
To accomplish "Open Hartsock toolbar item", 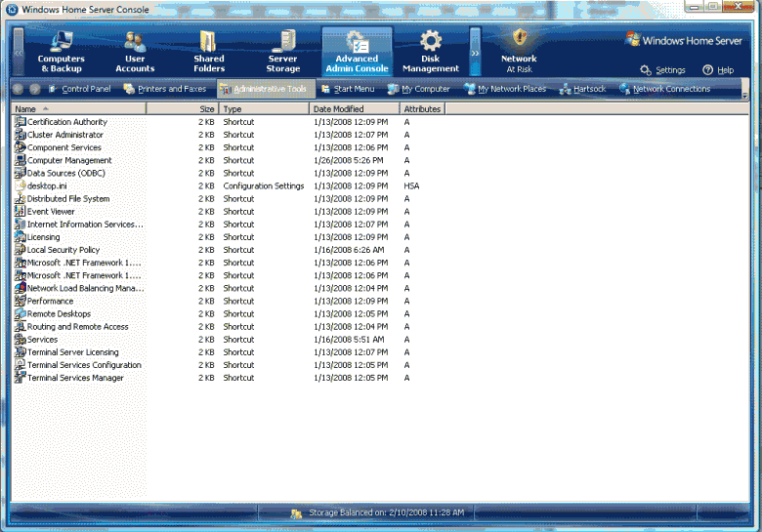I will pos(582,89).
